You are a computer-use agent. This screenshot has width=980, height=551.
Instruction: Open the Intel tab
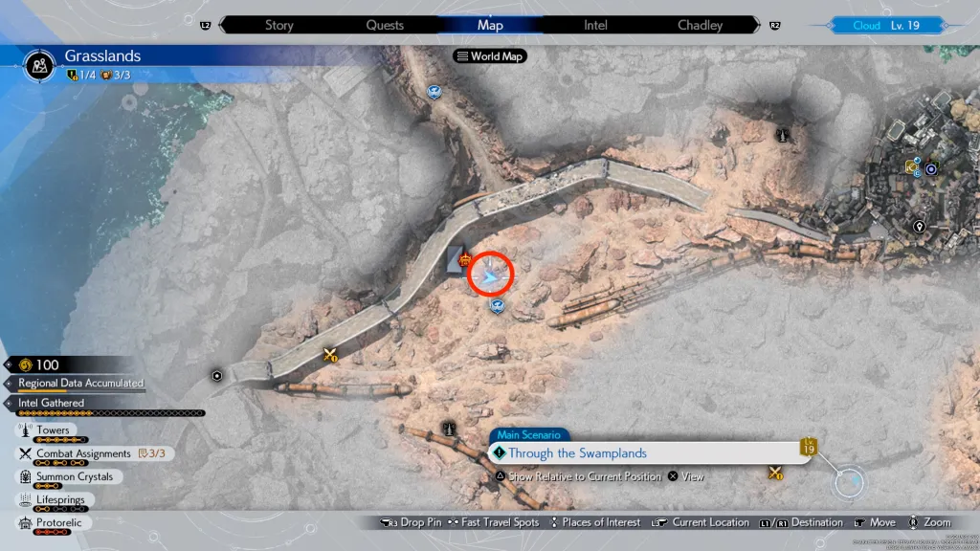coord(595,25)
